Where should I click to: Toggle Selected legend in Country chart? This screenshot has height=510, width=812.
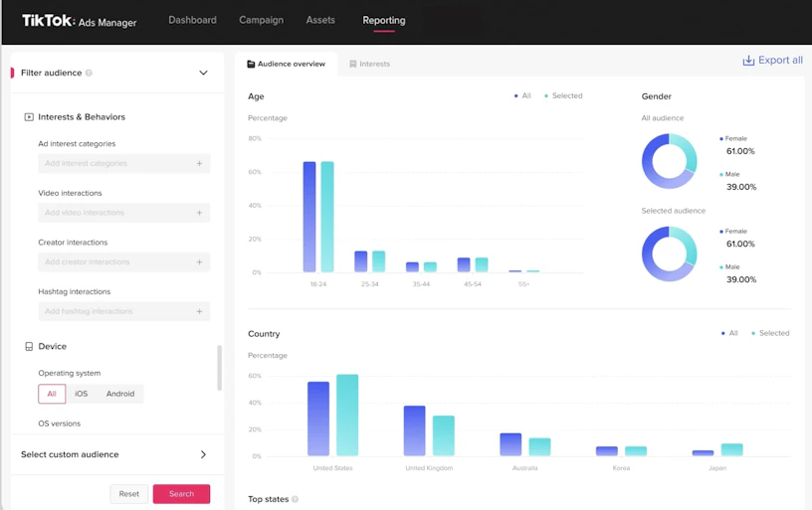pyautogui.click(x=770, y=333)
